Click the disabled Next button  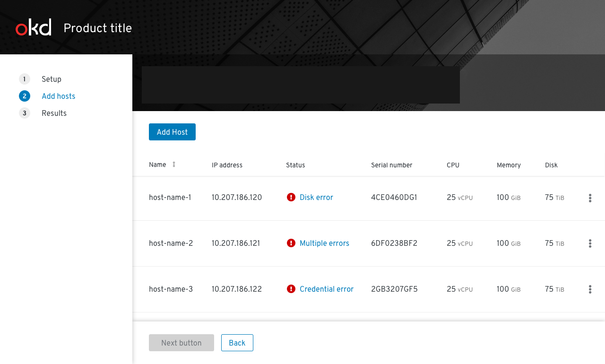[181, 342]
